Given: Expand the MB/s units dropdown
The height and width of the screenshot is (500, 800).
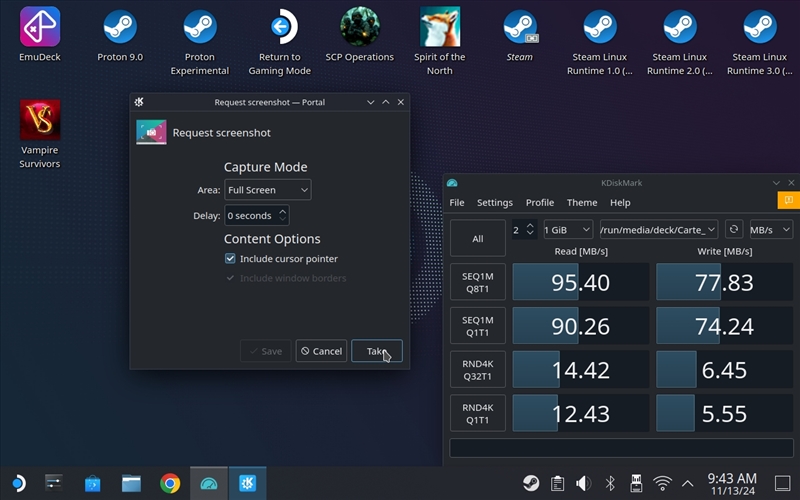Looking at the screenshot, I should point(770,229).
